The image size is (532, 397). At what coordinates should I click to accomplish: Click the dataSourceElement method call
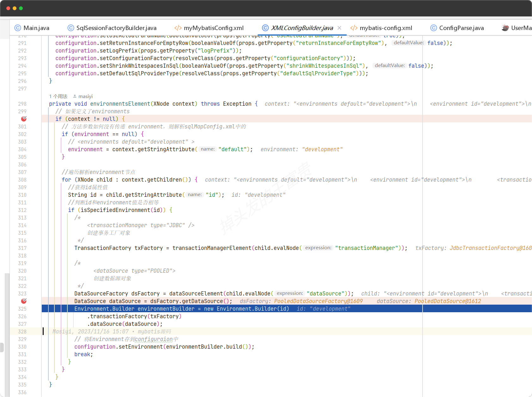196,294
